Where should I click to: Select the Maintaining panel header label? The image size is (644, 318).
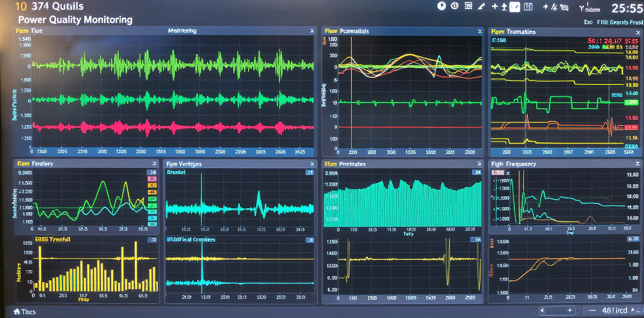tap(182, 31)
